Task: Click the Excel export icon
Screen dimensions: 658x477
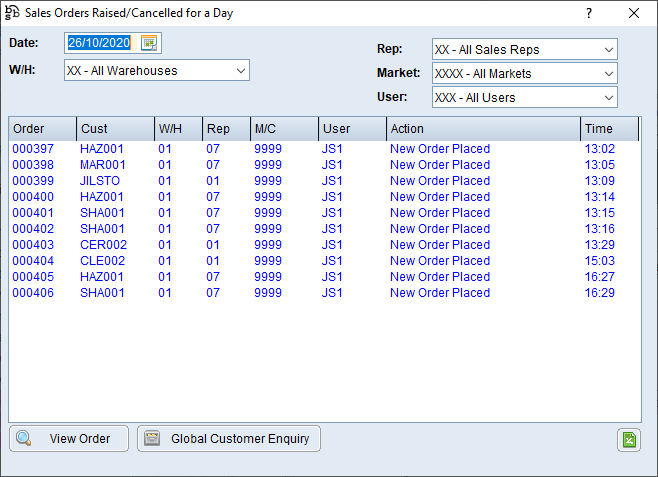Action: (628, 439)
